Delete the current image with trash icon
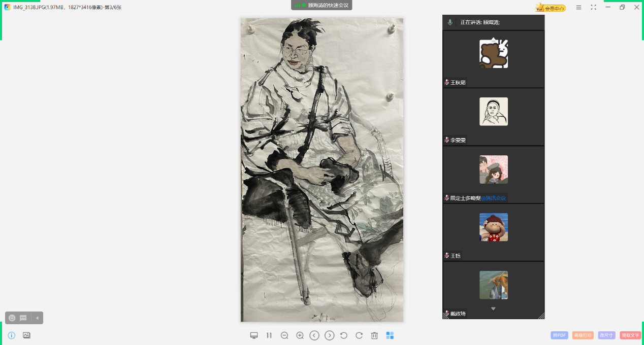The image size is (644, 345). tap(374, 335)
